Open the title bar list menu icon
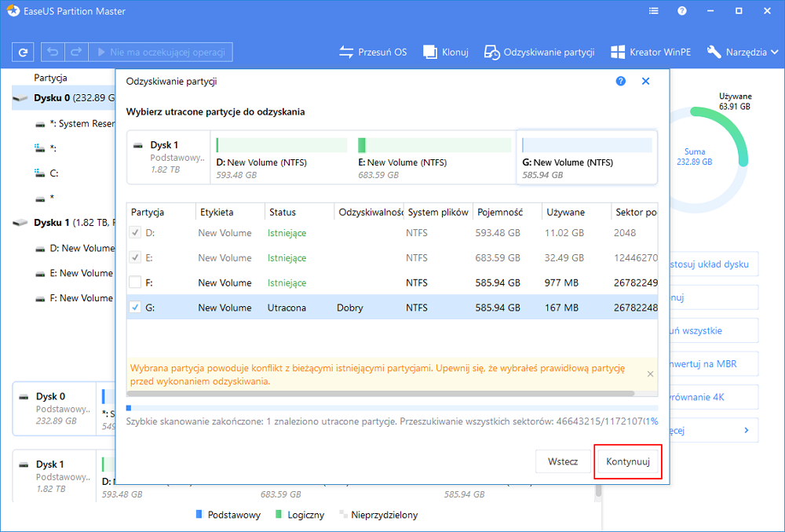 point(653,11)
